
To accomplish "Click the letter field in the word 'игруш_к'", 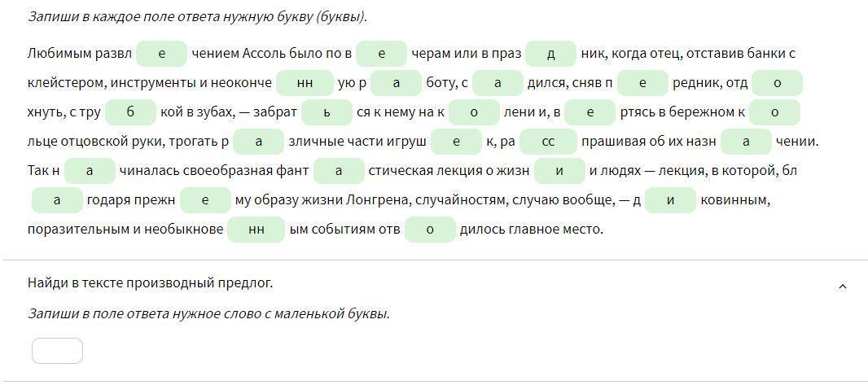I will coord(456,142).
